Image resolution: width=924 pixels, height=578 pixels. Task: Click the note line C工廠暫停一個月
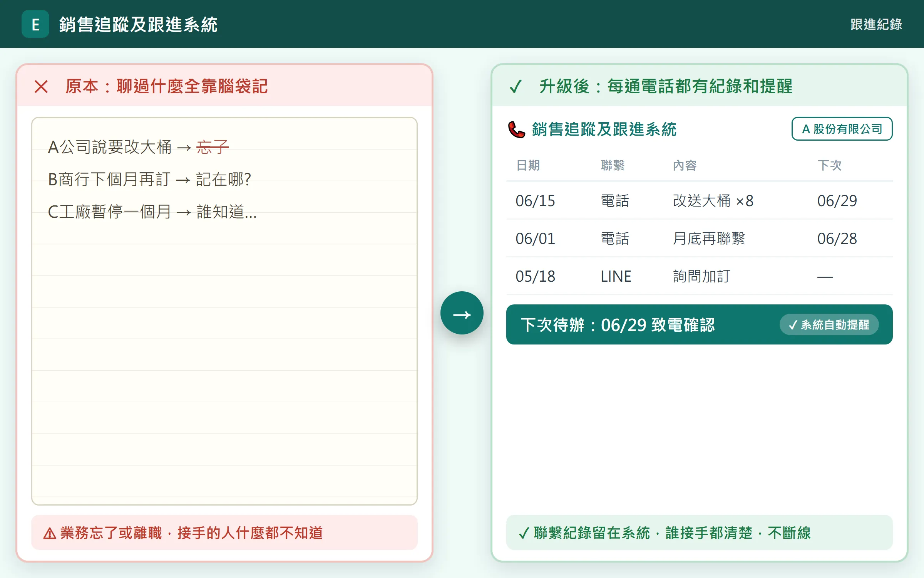(109, 212)
